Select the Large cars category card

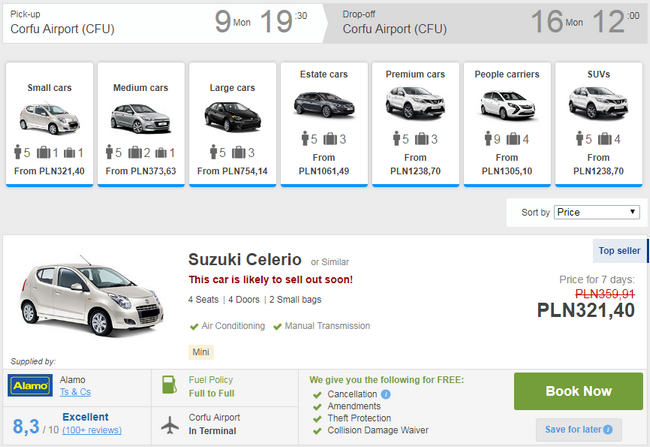(x=233, y=124)
